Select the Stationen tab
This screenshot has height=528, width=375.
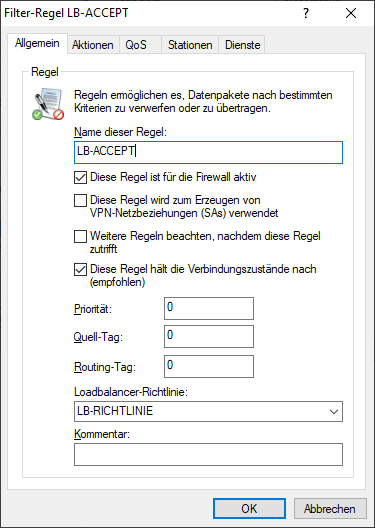tap(190, 45)
